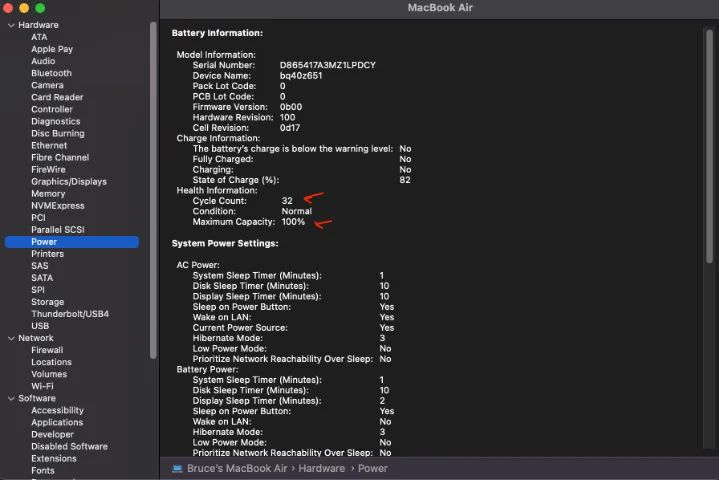Select Audio in the sidebar
Screen dimensions: 719x480
[43, 61]
